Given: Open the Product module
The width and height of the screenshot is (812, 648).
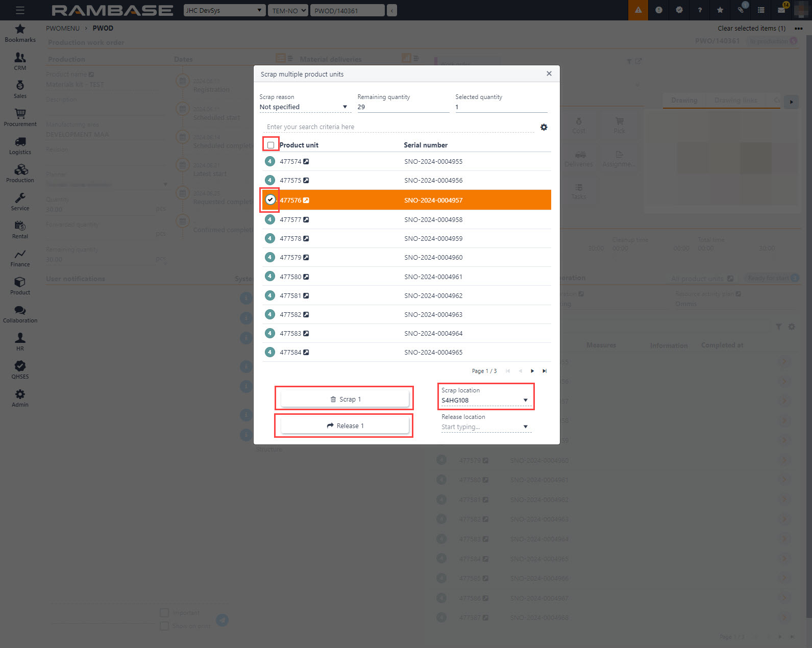Looking at the screenshot, I should pyautogui.click(x=20, y=286).
